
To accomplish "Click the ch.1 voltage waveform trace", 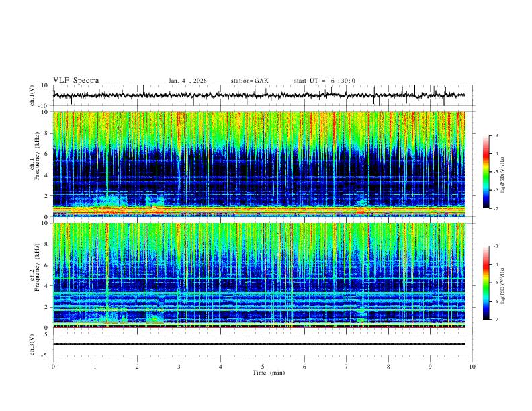I will (259, 95).
